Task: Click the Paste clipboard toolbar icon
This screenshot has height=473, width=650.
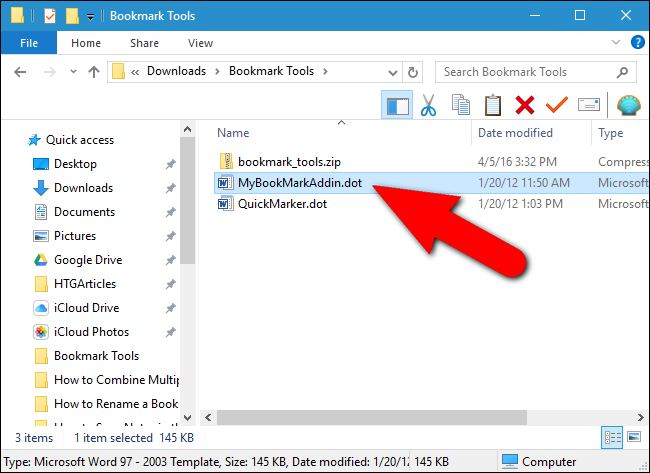Action: [x=492, y=105]
